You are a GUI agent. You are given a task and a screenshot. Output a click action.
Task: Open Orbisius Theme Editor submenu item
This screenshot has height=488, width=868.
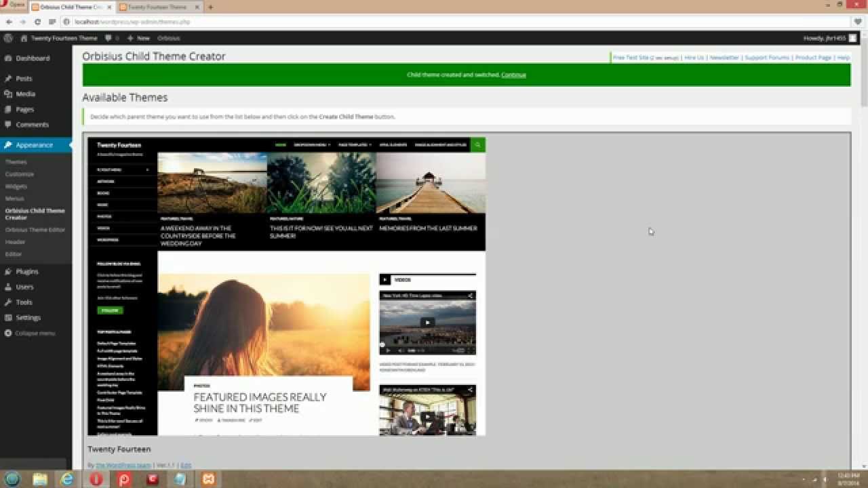[35, 230]
